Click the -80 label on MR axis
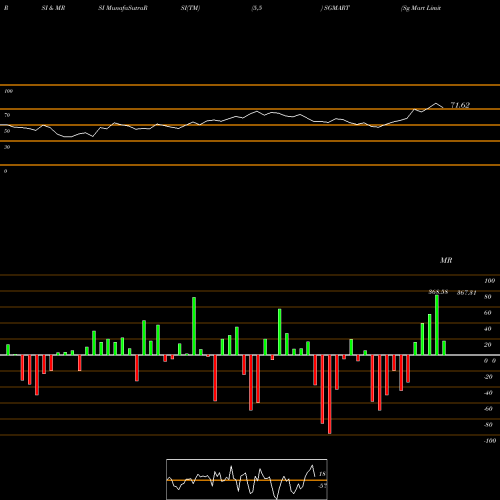The image size is (500, 500). click(x=488, y=425)
